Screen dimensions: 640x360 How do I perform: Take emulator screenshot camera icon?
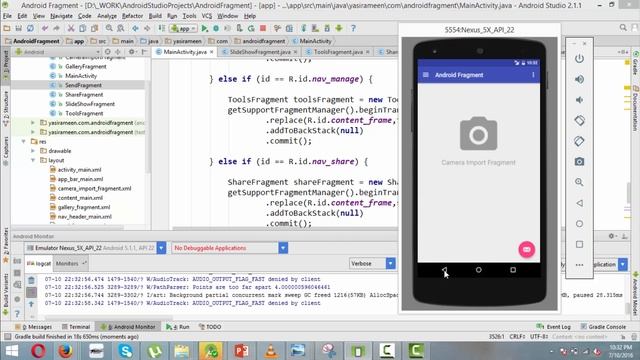point(579,162)
